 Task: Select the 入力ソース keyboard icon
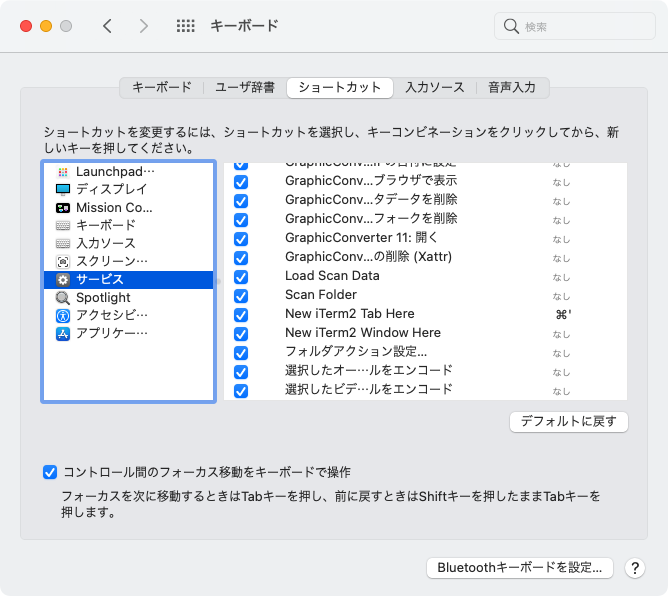pos(63,243)
